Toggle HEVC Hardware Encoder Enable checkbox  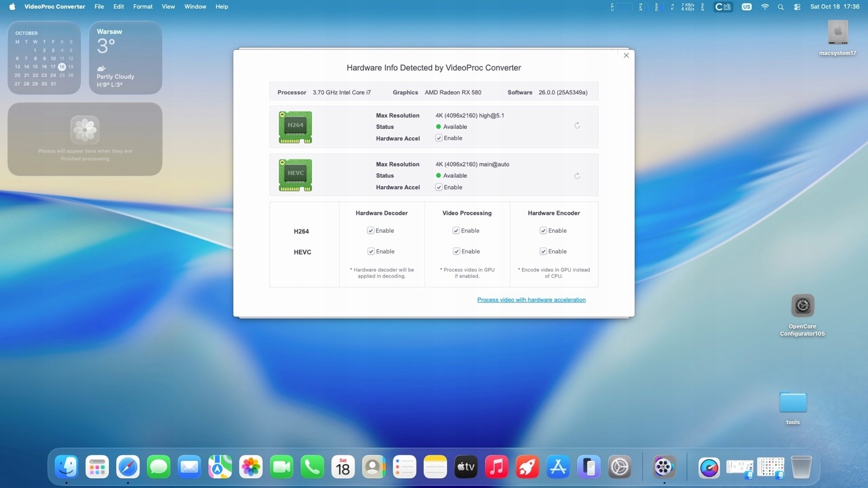tap(543, 252)
